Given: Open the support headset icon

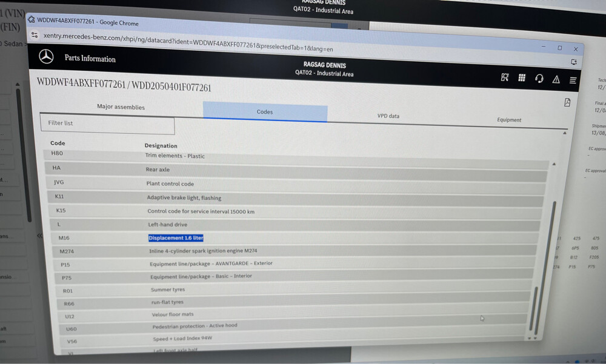Looking at the screenshot, I should [x=539, y=79].
